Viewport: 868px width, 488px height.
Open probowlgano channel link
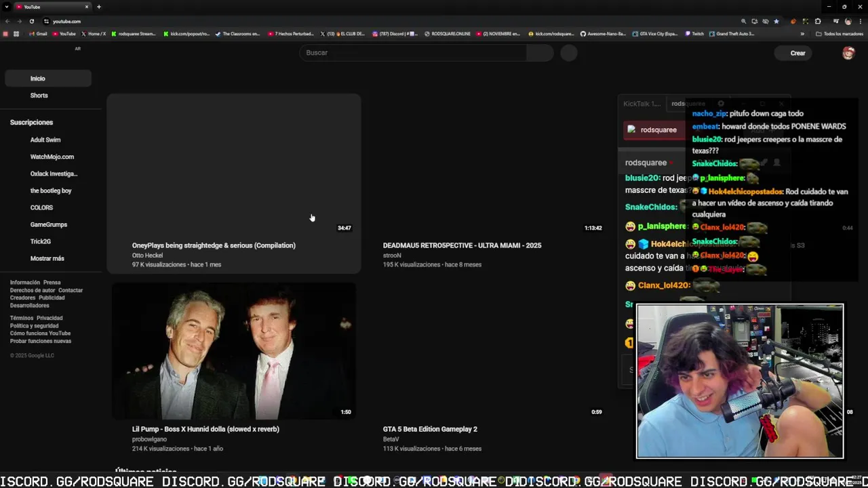coord(149,439)
